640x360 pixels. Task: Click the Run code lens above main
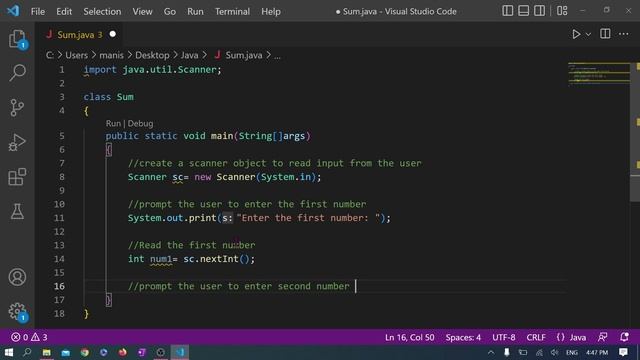pyautogui.click(x=113, y=123)
